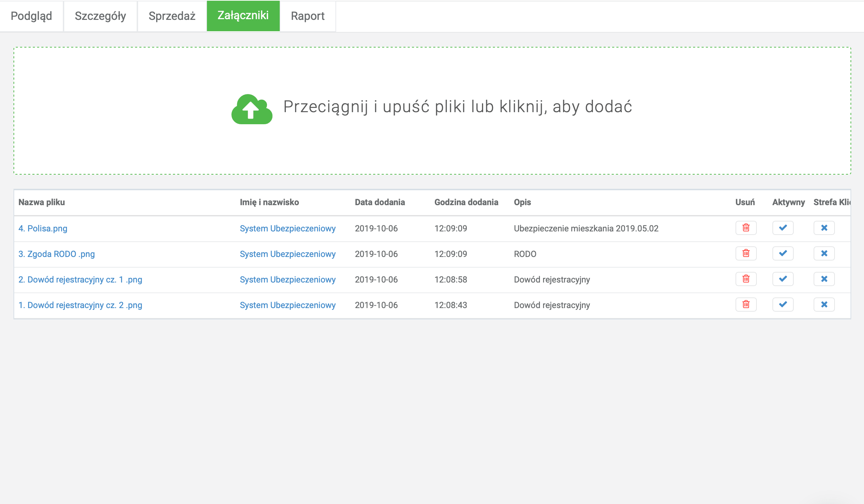Select the Załączniki tab
This screenshot has width=864, height=504.
point(243,16)
